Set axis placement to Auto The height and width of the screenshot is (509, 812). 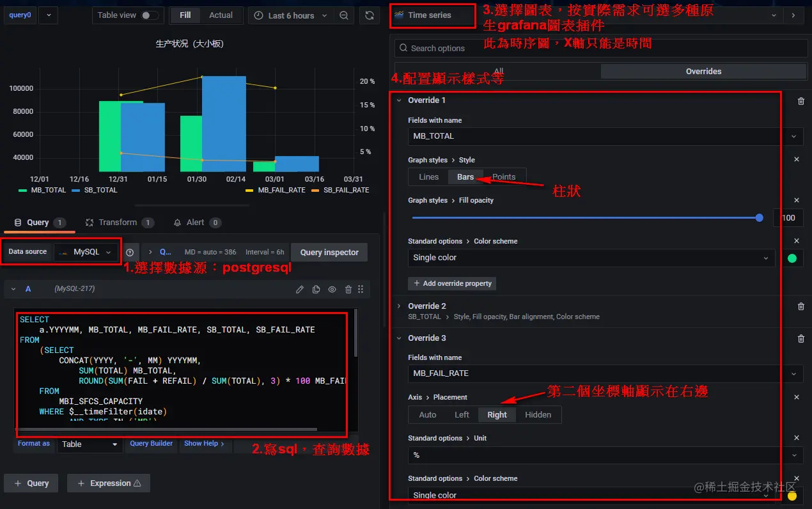pos(428,415)
